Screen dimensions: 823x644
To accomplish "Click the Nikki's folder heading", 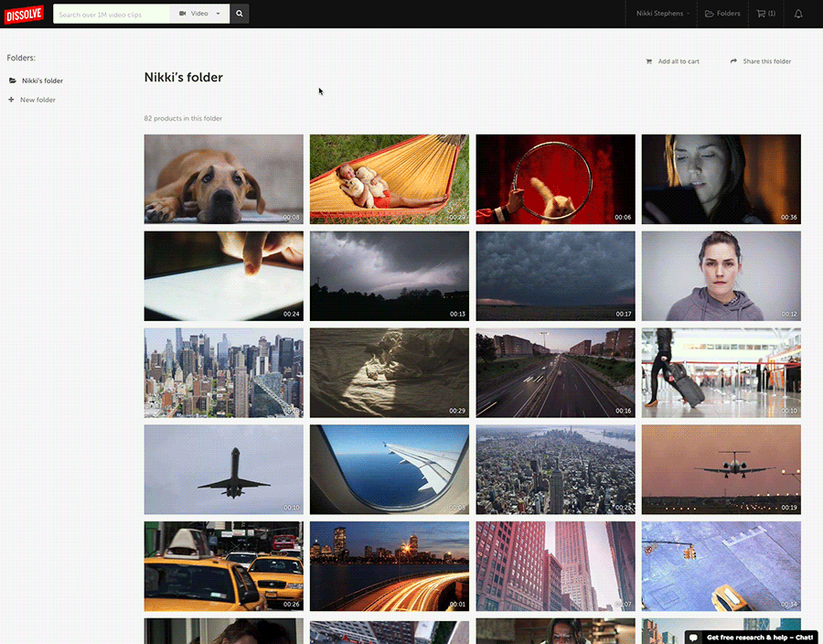I will coord(183,77).
